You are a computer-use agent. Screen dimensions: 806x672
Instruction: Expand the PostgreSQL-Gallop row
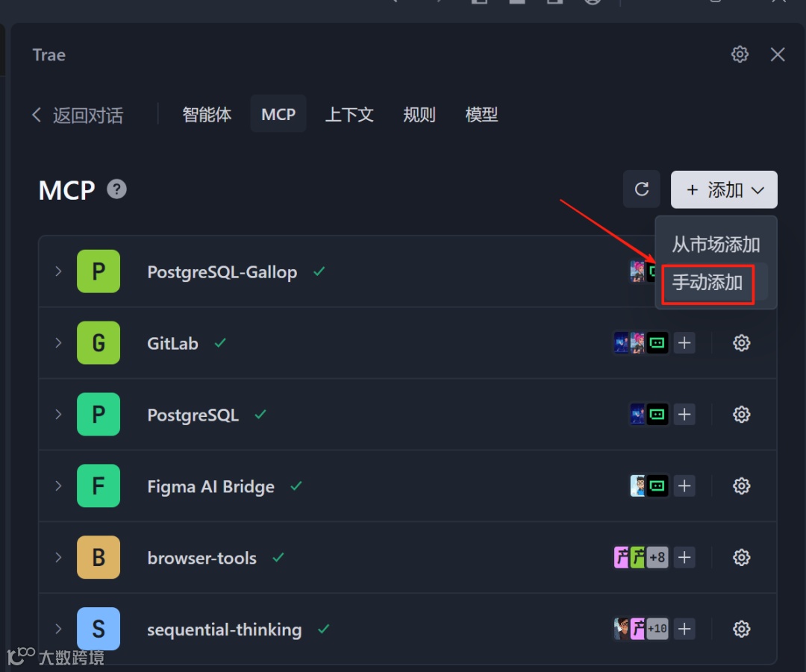58,271
